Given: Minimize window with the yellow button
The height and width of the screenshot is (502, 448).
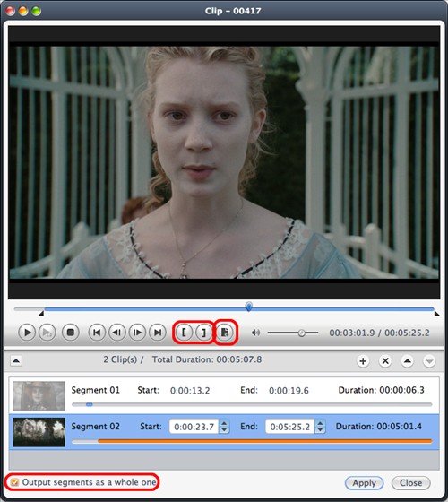Looking at the screenshot, I should (x=23, y=11).
